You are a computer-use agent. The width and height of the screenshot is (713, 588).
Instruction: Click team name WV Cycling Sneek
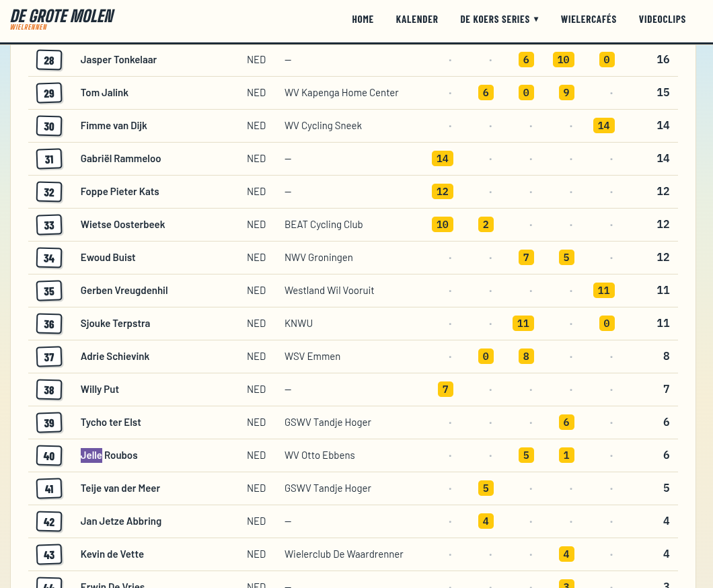pyautogui.click(x=324, y=126)
